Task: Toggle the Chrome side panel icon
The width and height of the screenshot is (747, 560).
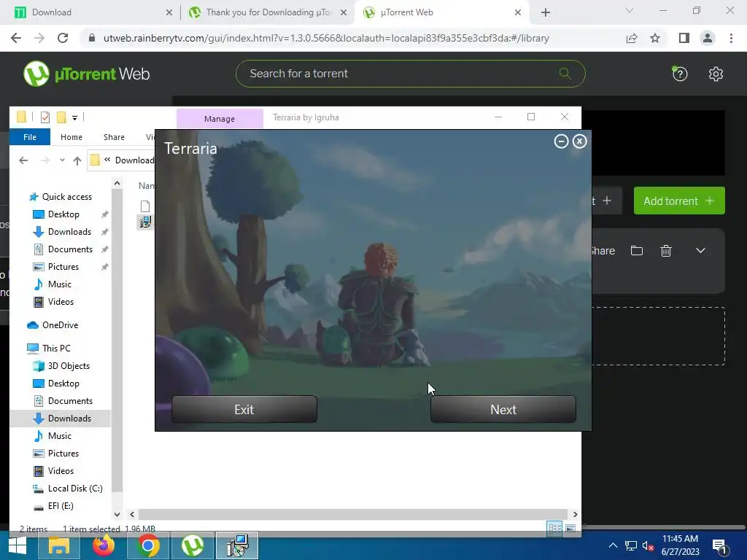Action: (x=684, y=38)
